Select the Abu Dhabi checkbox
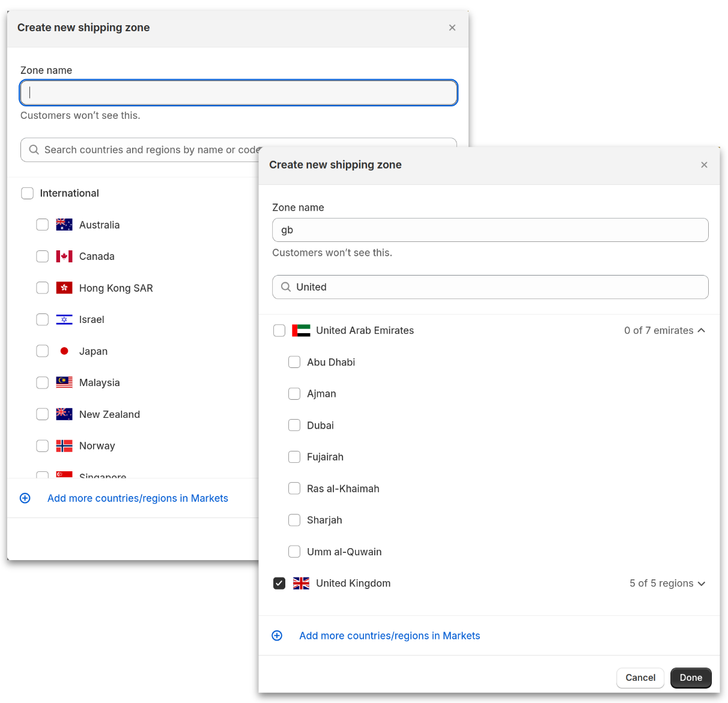Image resolution: width=728 pixels, height=703 pixels. pyautogui.click(x=294, y=362)
